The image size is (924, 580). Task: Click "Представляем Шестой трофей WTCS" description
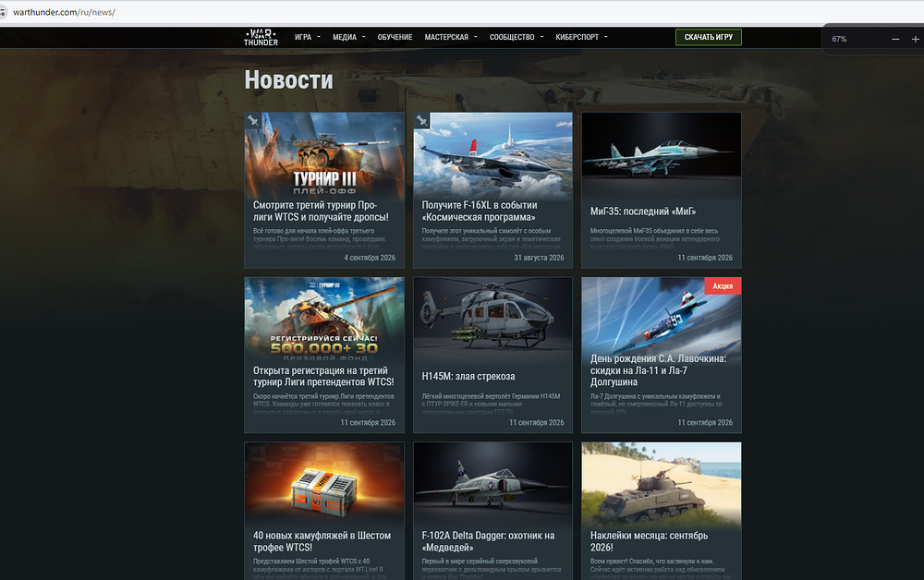[318, 568]
